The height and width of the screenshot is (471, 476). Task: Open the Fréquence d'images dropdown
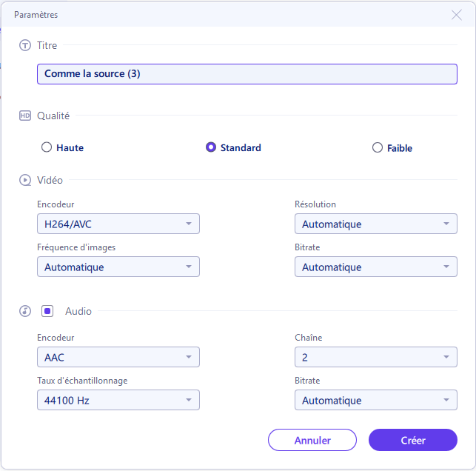[118, 267]
